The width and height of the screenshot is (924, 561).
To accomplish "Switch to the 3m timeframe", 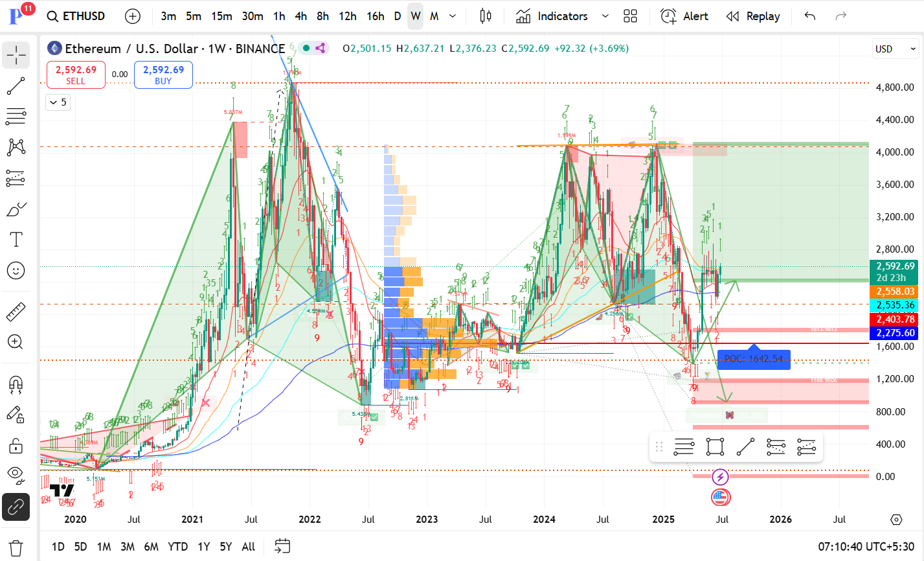I will click(x=168, y=16).
